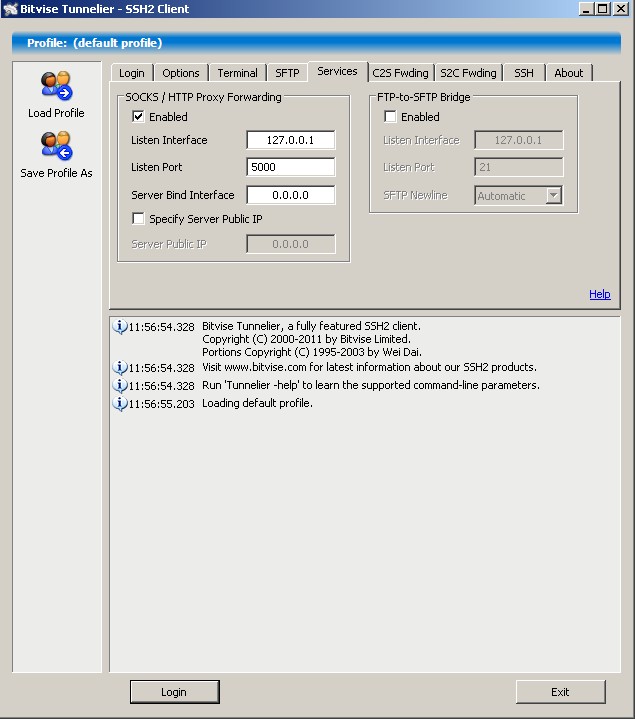The width and height of the screenshot is (635, 719).
Task: Click the FTP bridge Listen Interface field
Action: pos(519,140)
